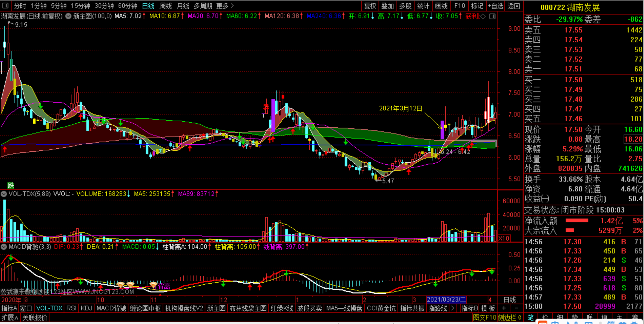This screenshot has width=644, height=324.
Task: Click the 最高 price value 18.28
Action: pyautogui.click(x=633, y=139)
